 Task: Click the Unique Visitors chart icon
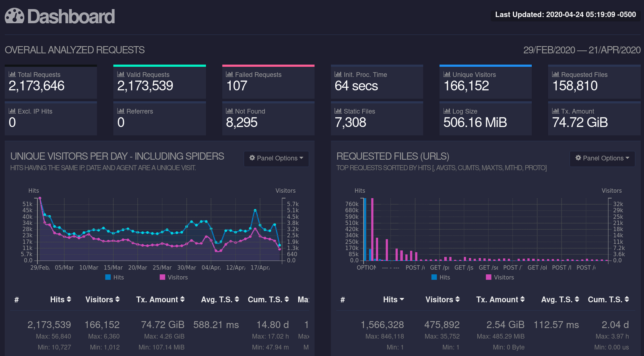click(447, 74)
